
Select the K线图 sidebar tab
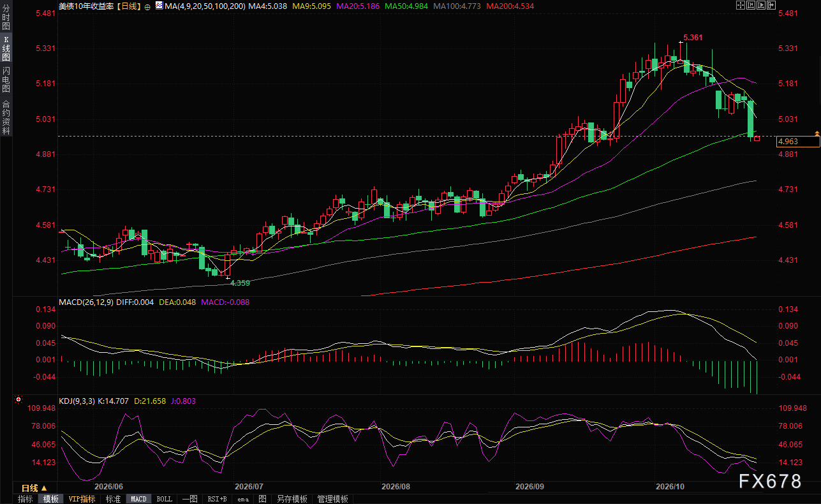[6, 48]
